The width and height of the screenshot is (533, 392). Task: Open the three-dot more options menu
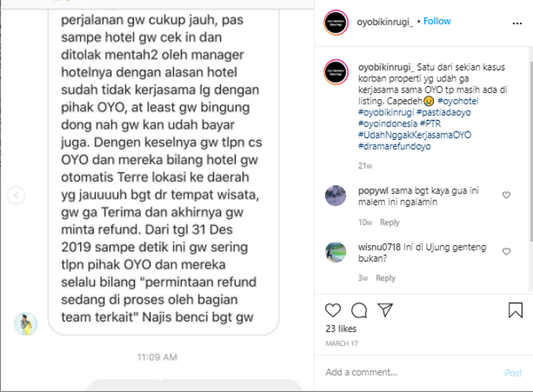517,23
